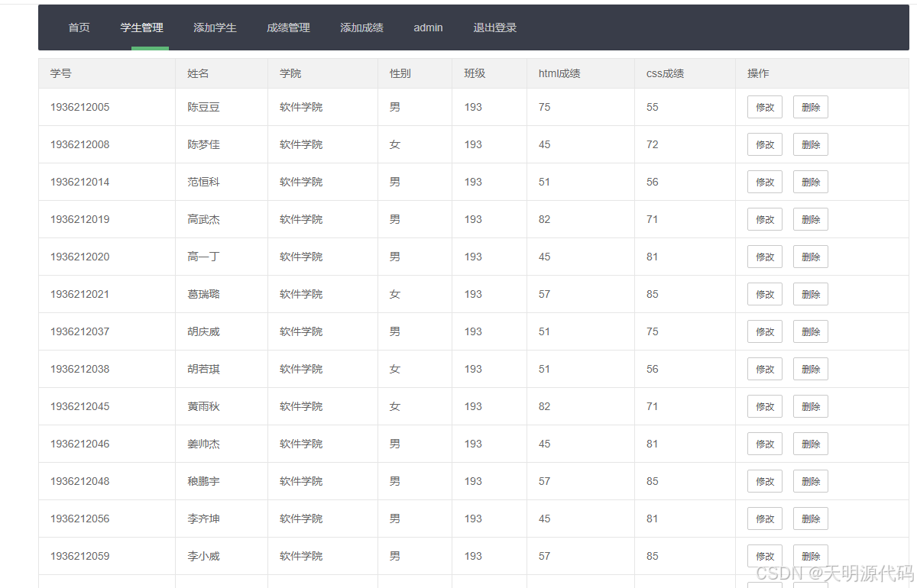Click 修改 for student 陈豆豆
This screenshot has width=917, height=588.
click(765, 107)
